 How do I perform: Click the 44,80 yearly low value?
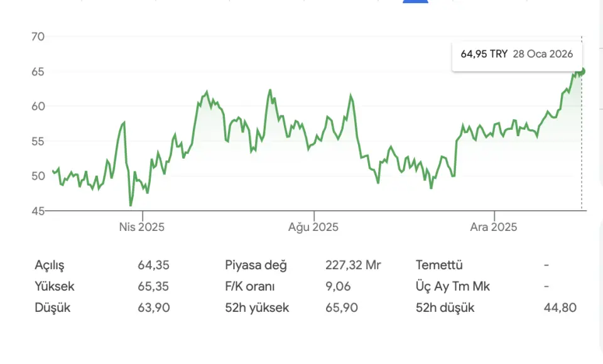[560, 308]
